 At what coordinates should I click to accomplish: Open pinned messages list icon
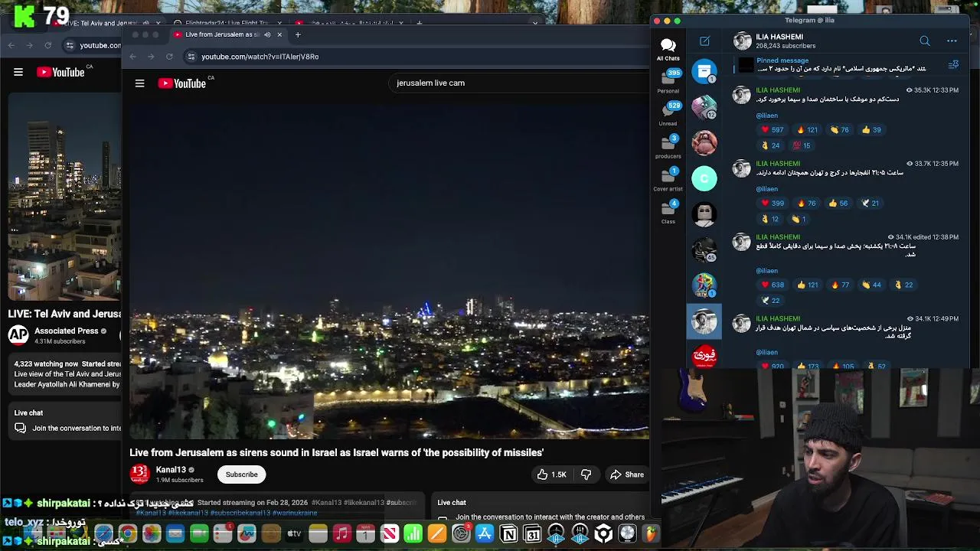pyautogui.click(x=953, y=65)
